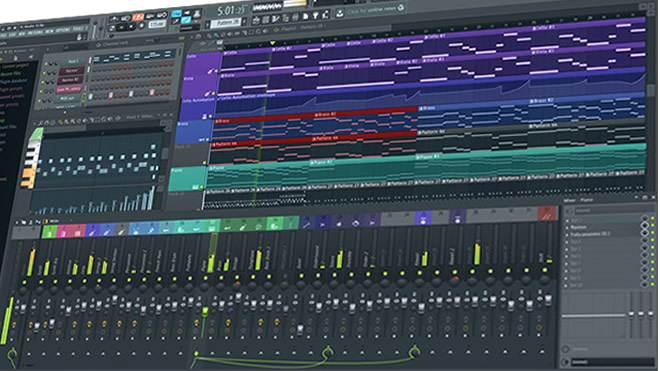Viewport: 660px width, 371px height.
Task: Click the Piano track keyboard icon
Action: click(x=196, y=187)
